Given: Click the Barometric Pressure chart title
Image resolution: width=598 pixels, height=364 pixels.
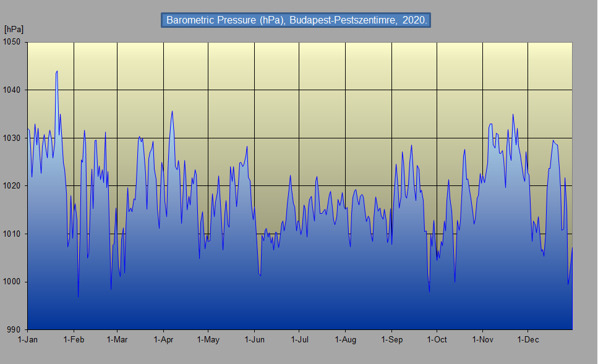Looking at the screenshot, I should point(296,20).
